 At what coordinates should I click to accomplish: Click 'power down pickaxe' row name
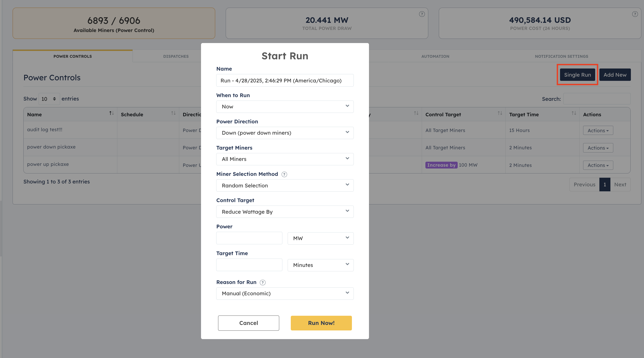(51, 147)
